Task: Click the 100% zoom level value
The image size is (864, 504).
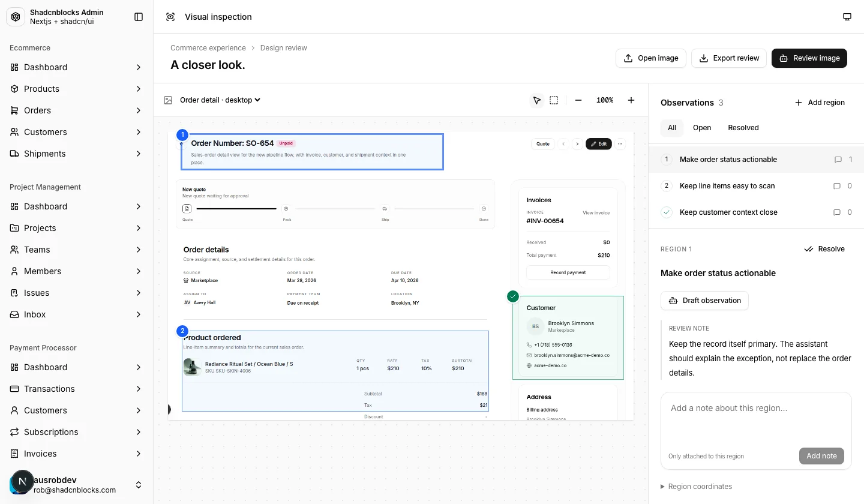Action: click(605, 100)
